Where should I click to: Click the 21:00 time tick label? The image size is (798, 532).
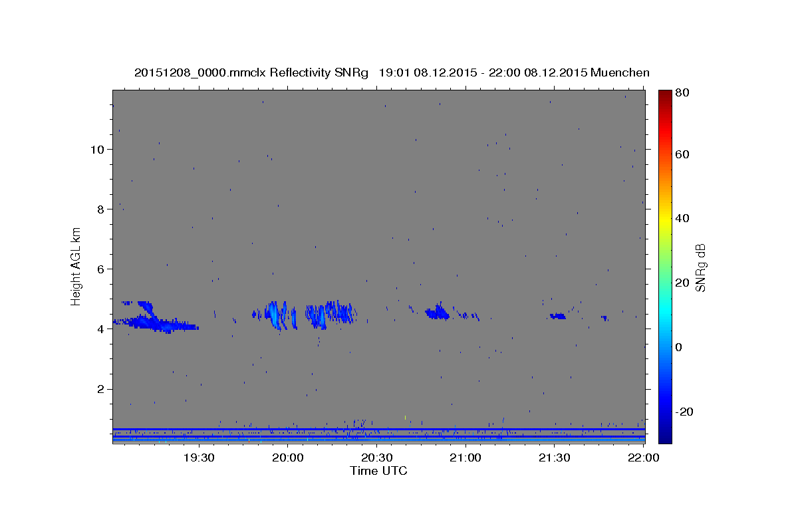tap(465, 458)
